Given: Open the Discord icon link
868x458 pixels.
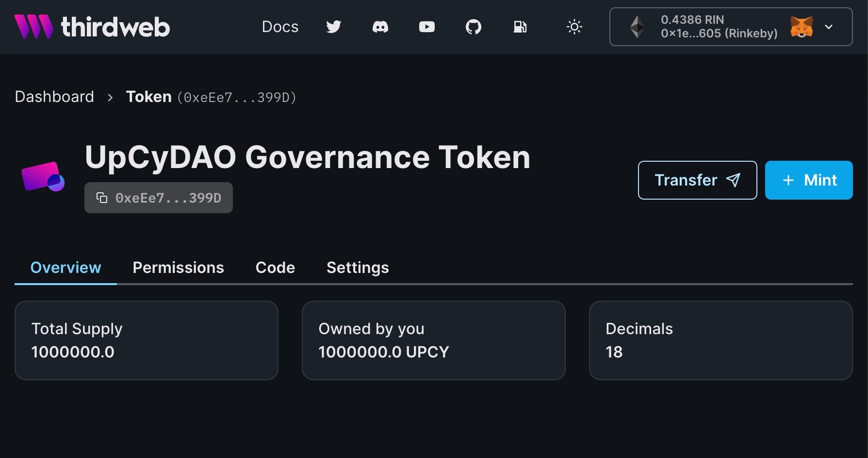Looking at the screenshot, I should coord(380,27).
